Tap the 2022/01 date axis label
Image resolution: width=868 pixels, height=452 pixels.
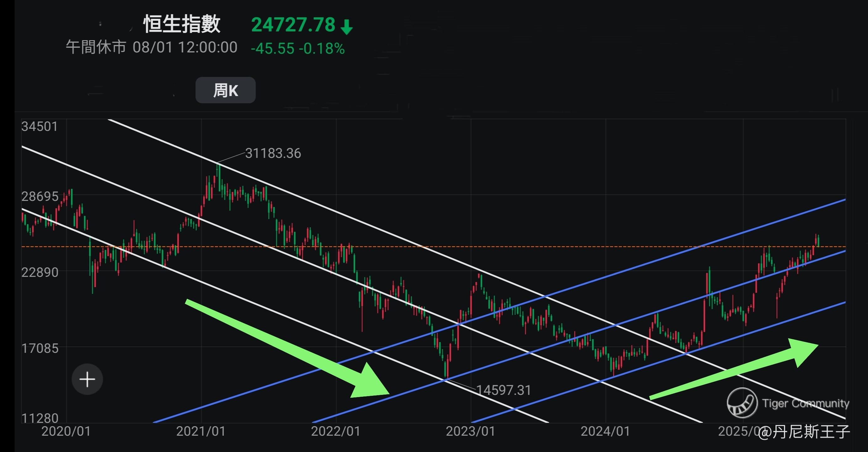[336, 431]
